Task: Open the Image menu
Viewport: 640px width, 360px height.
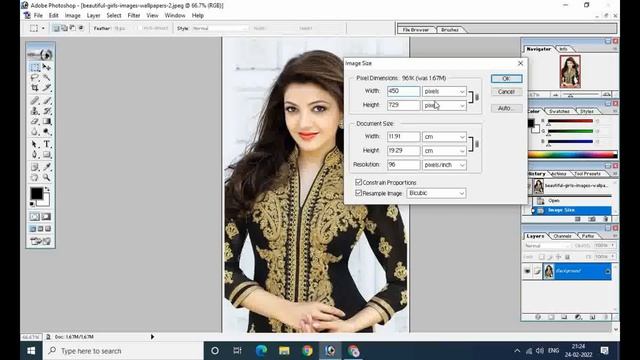Action: [x=73, y=16]
